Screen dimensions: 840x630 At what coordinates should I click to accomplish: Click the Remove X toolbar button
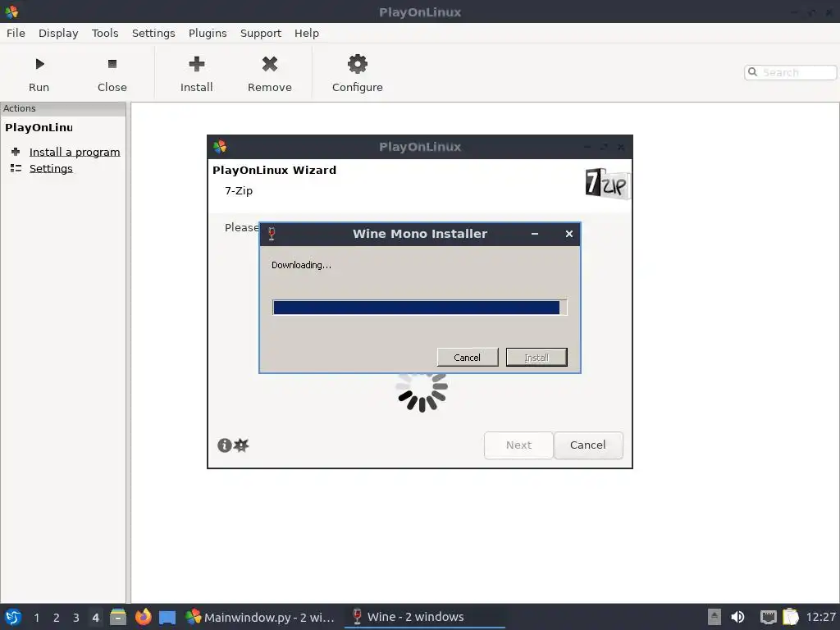[x=269, y=73]
